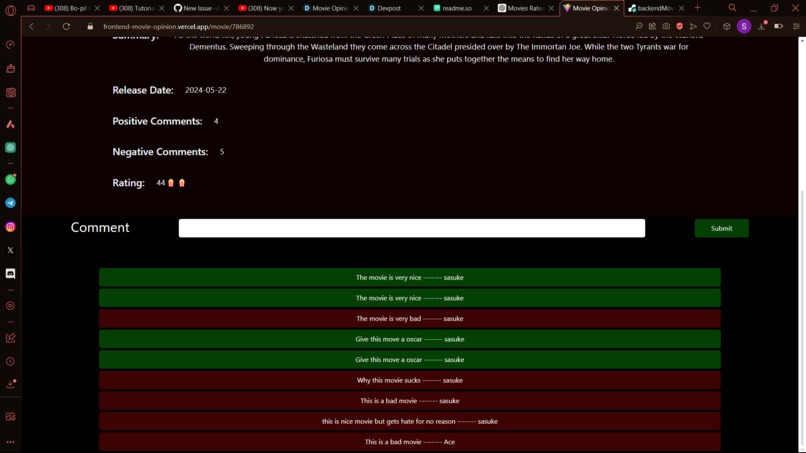The image size is (806, 453).
Task: Open Discord in the sidebar
Action: [x=10, y=274]
